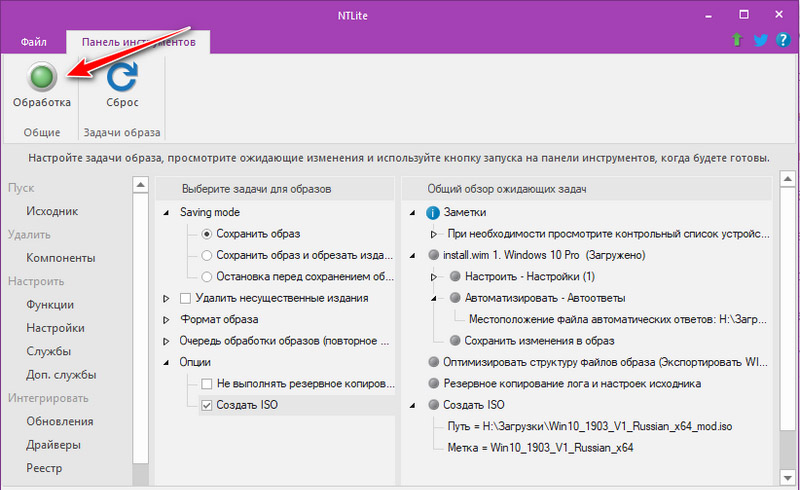Open the Файл menu tab
This screenshot has height=490, width=800.
34,42
